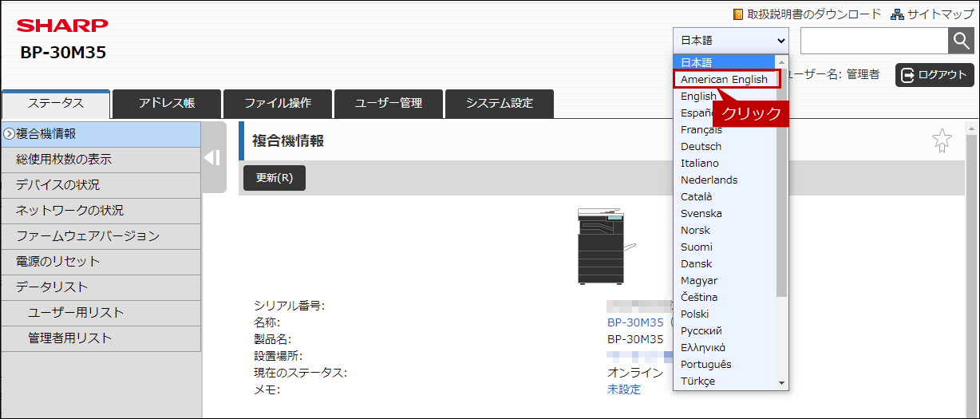The image size is (980, 419).
Task: Click the BP-30M35 name link
Action: tap(635, 322)
